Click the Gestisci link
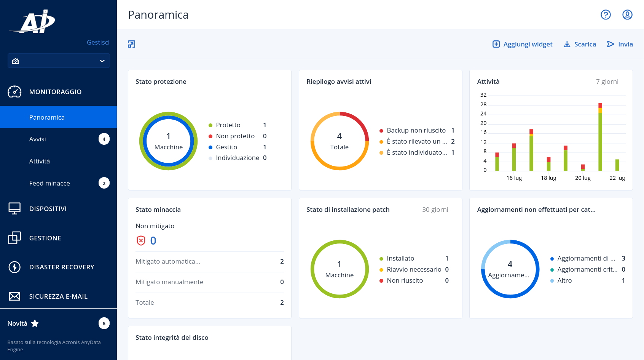 coord(98,42)
